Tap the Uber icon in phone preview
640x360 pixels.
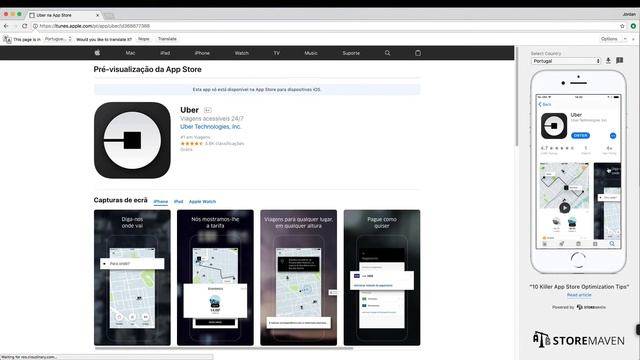click(x=553, y=126)
